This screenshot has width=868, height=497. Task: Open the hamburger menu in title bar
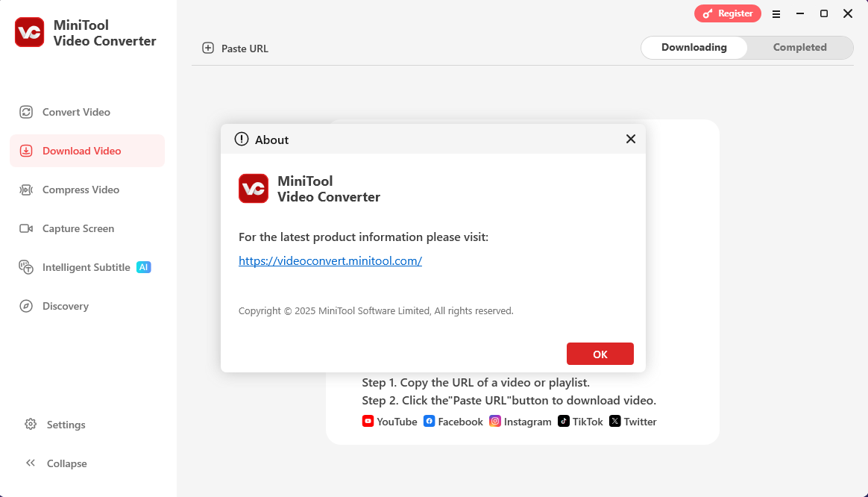pyautogui.click(x=776, y=14)
